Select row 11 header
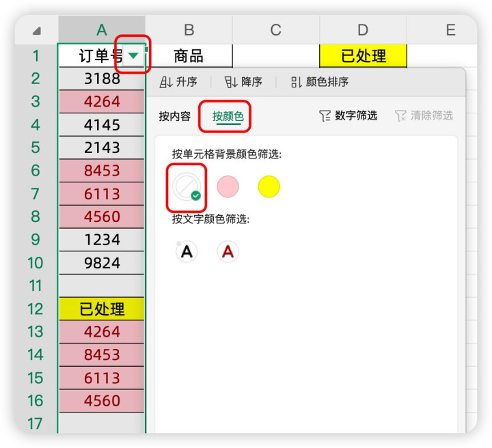Image resolution: width=492 pixels, height=448 pixels. [36, 285]
